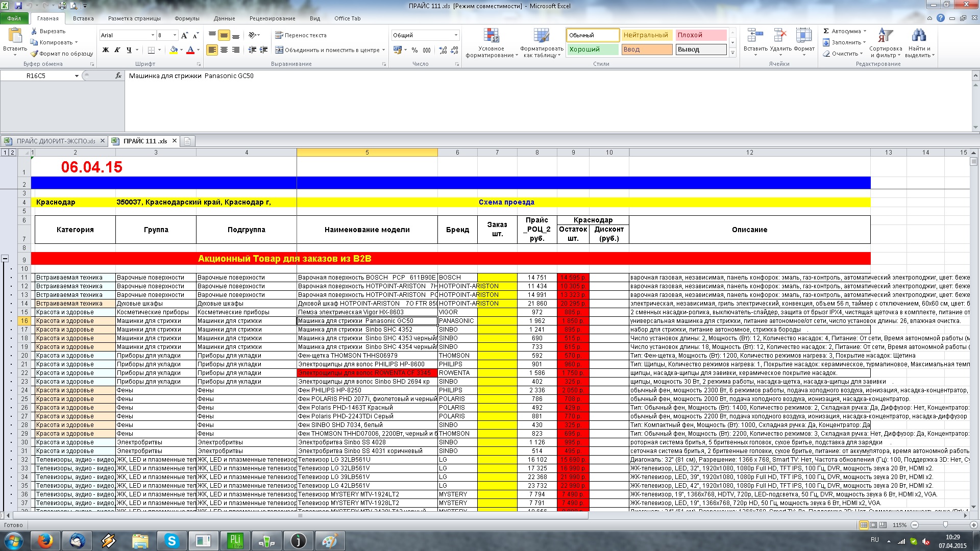Toggle bold (Ж) formatting
Image resolution: width=980 pixels, height=551 pixels.
pyautogui.click(x=106, y=50)
